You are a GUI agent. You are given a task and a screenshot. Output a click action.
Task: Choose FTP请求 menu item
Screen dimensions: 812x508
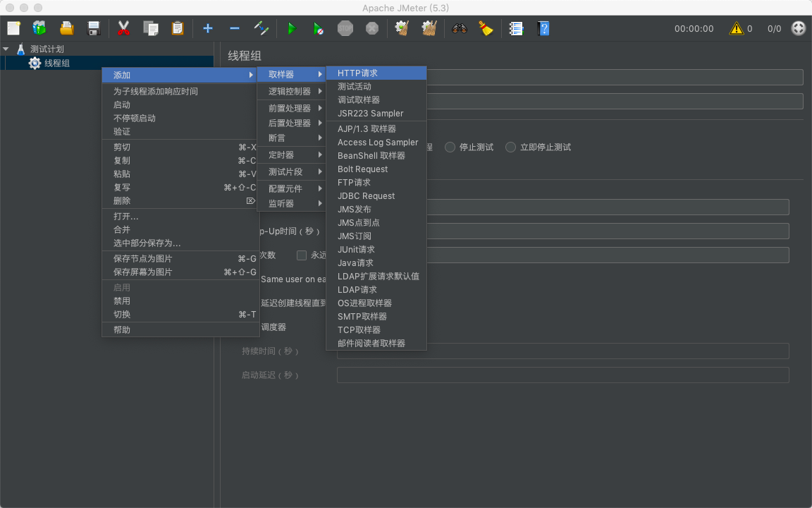[x=376, y=183]
